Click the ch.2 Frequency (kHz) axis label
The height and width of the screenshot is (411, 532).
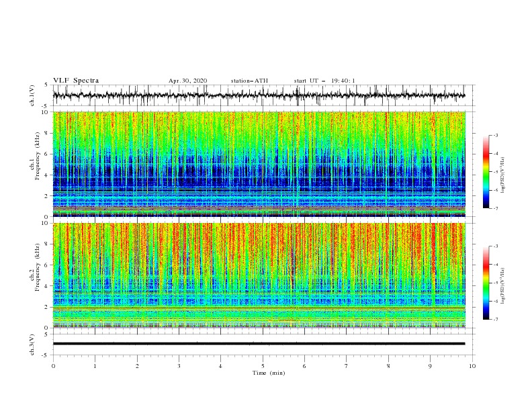(x=35, y=267)
